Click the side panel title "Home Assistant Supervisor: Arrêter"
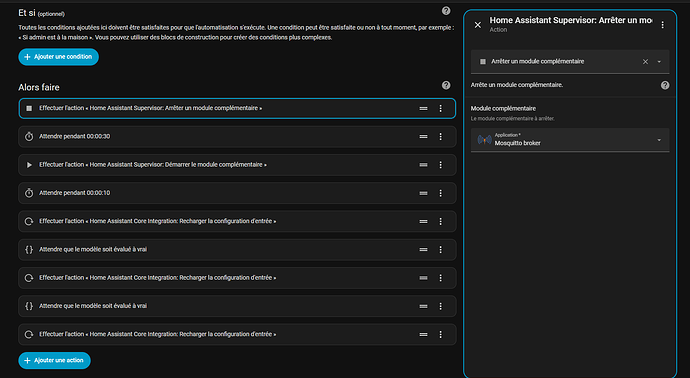The image size is (690, 378). pyautogui.click(x=571, y=20)
